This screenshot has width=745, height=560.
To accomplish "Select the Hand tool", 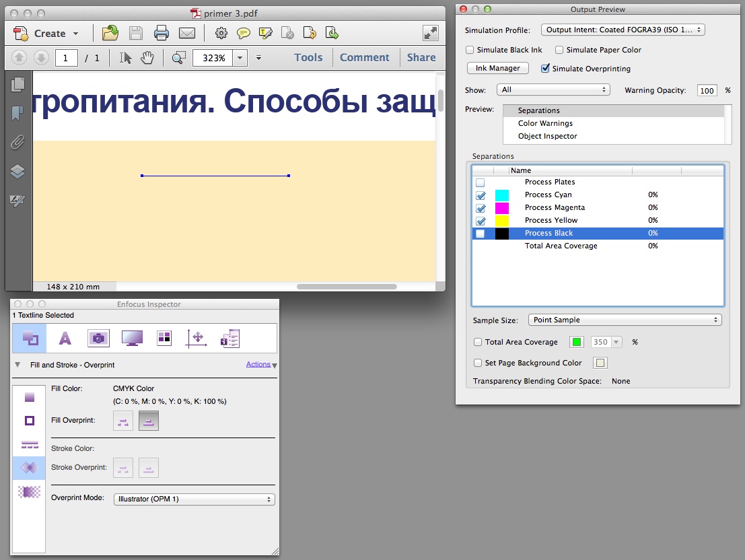I will 147,57.
